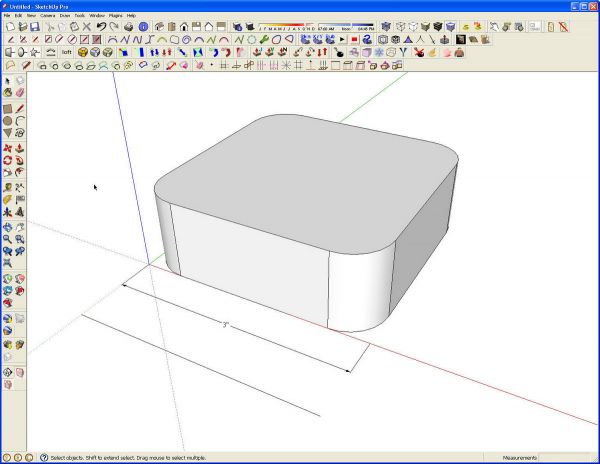The image size is (600, 464).
Task: Select the Paint Bucket tool
Action: [x=8, y=92]
